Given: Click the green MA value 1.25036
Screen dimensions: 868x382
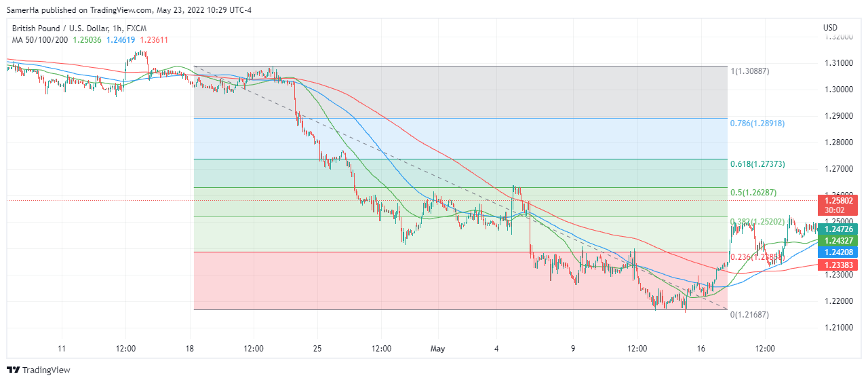Looking at the screenshot, I should (x=89, y=40).
